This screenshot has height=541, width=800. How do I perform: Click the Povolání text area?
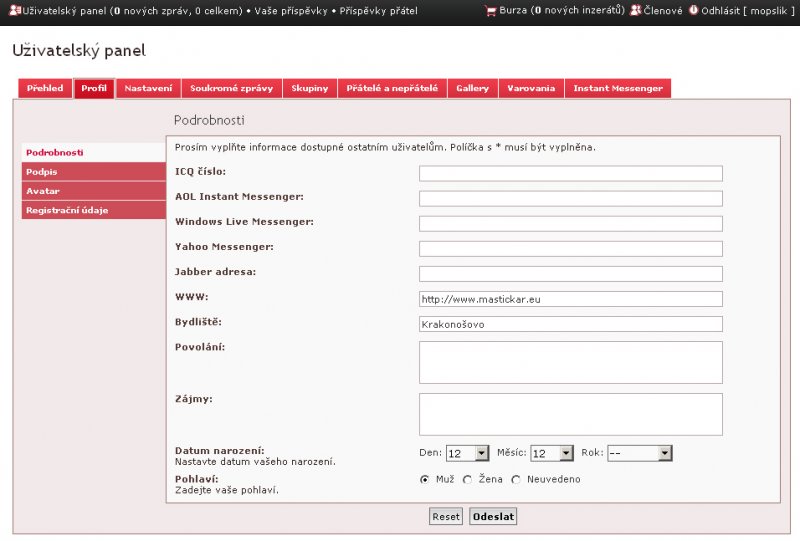point(570,362)
